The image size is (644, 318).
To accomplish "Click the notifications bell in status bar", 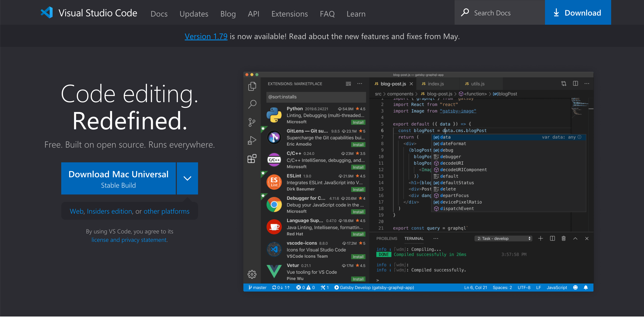I will tap(586, 287).
